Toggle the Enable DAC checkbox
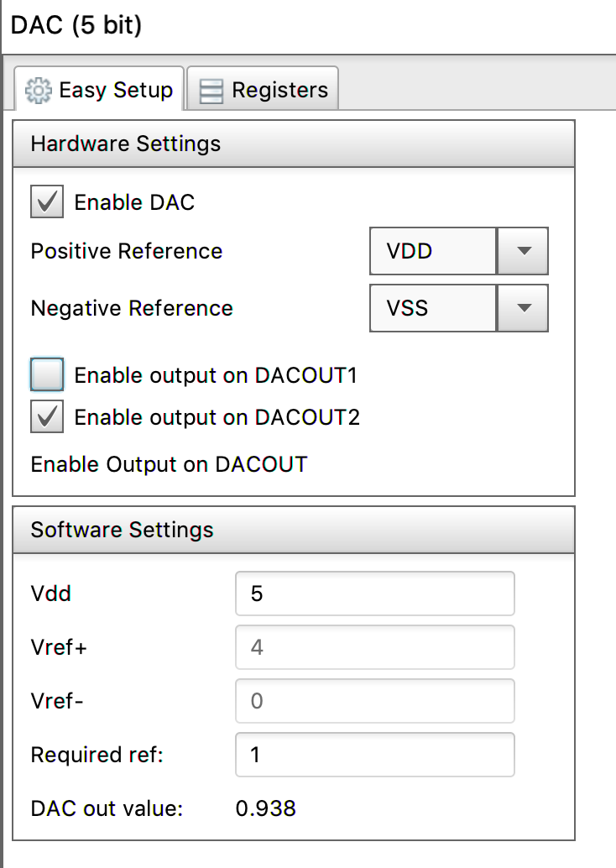 tap(47, 202)
